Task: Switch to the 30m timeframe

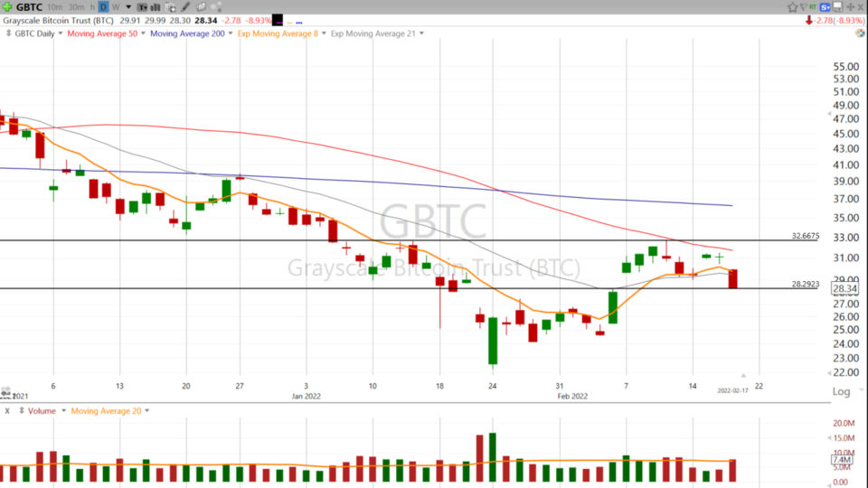Action: click(76, 6)
